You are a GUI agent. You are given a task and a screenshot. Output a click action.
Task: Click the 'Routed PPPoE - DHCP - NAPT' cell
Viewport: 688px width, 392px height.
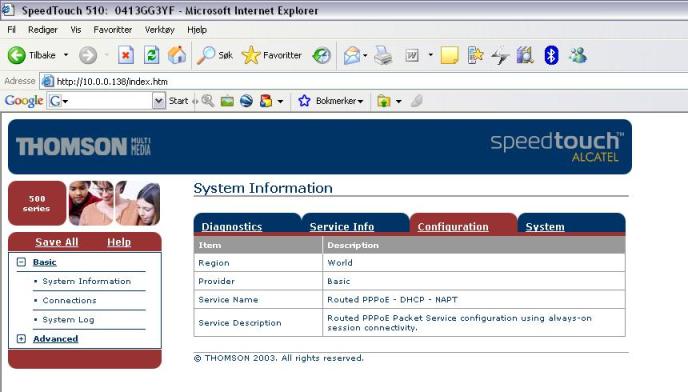tap(474, 299)
